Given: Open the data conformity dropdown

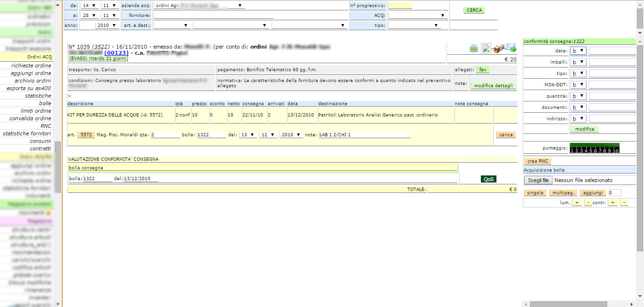Looking at the screenshot, I should pos(578,51).
